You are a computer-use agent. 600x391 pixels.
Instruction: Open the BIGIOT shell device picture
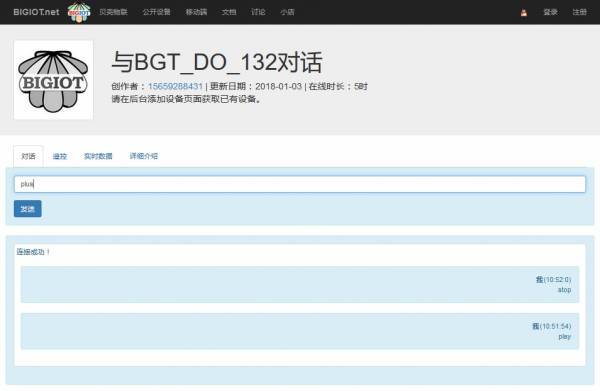[x=54, y=80]
